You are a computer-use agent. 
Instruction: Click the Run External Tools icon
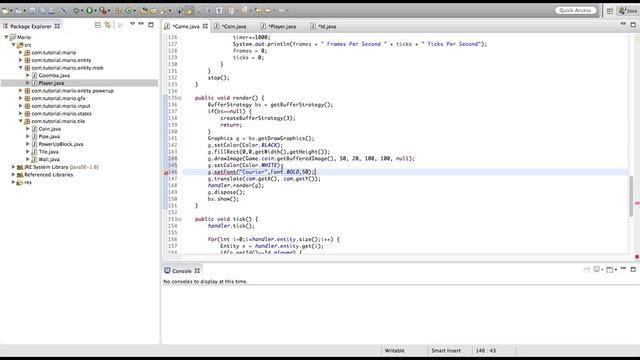[103, 11]
